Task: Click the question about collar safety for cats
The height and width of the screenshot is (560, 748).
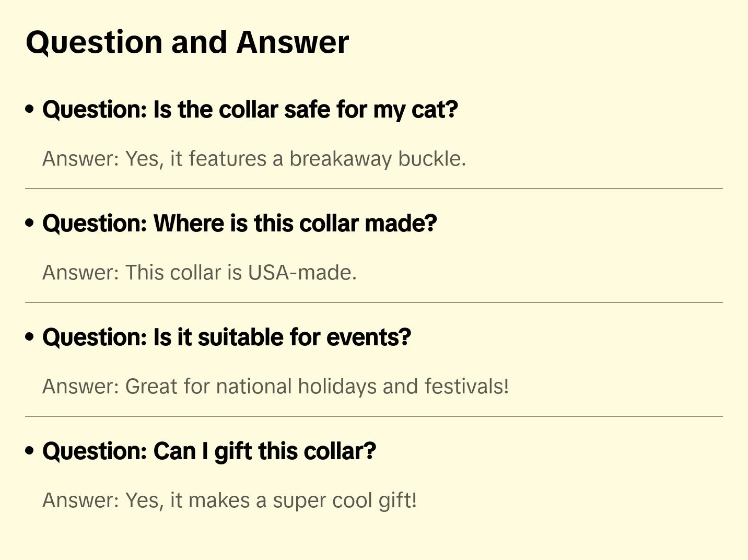Action: tap(250, 110)
